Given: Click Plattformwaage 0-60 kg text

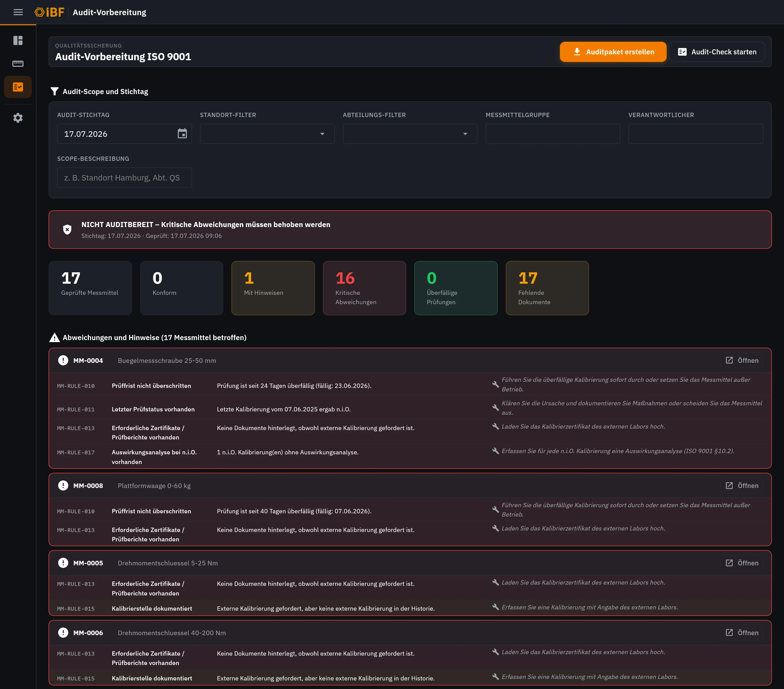Looking at the screenshot, I should coord(154,485).
